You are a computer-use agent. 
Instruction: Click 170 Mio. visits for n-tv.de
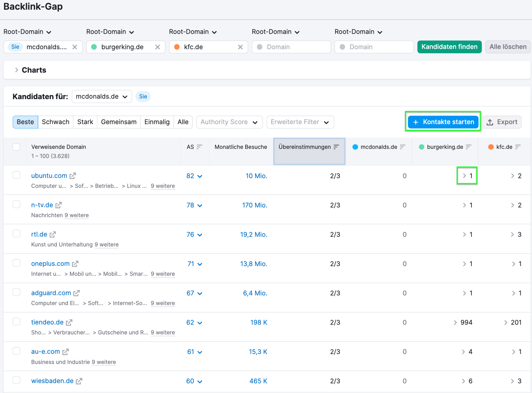[255, 205]
